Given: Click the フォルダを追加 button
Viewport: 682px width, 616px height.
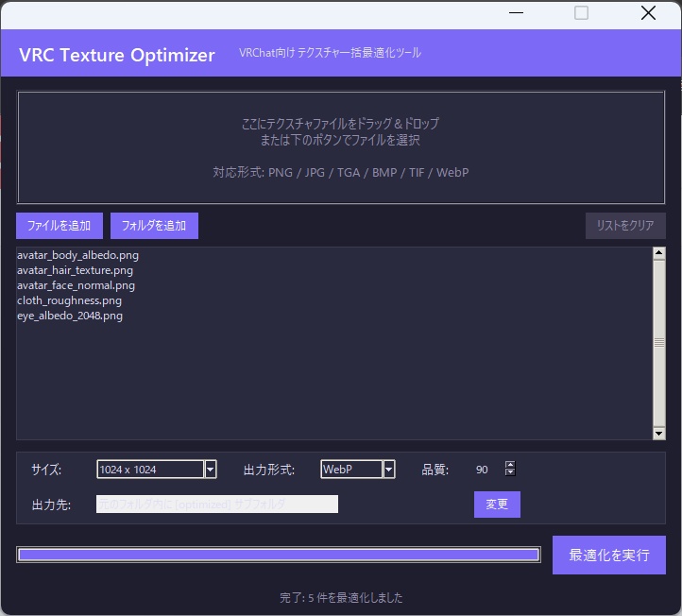Looking at the screenshot, I should [x=154, y=226].
